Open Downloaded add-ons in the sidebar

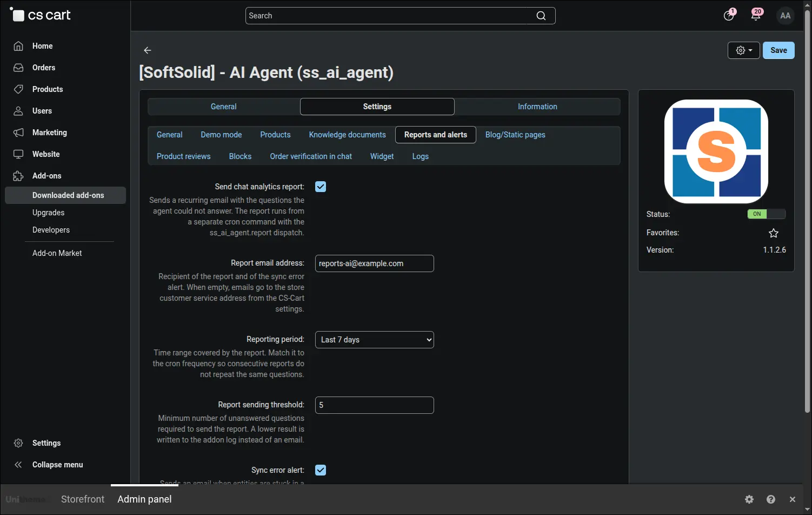click(x=65, y=195)
